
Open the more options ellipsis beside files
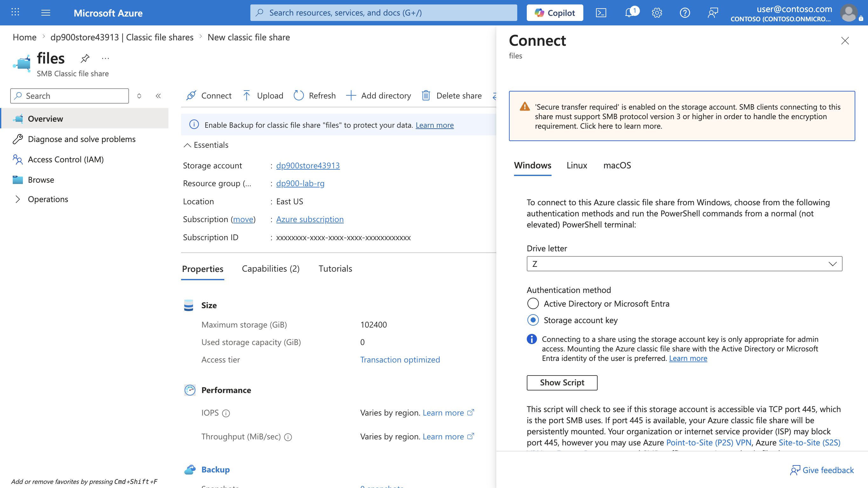pyautogui.click(x=105, y=58)
